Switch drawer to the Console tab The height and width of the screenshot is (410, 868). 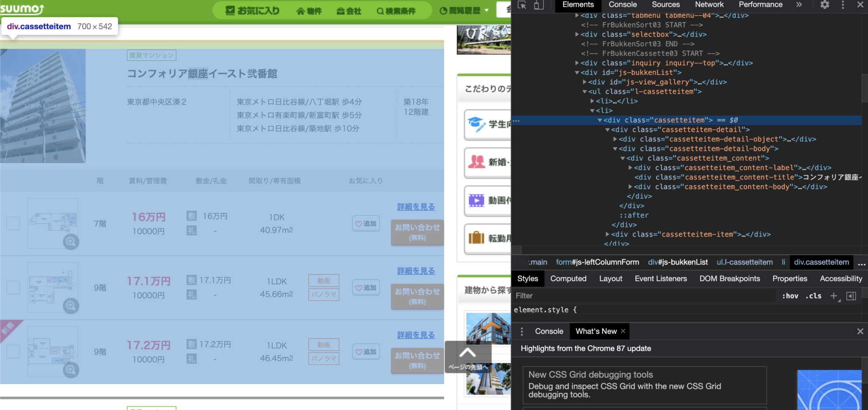point(549,331)
